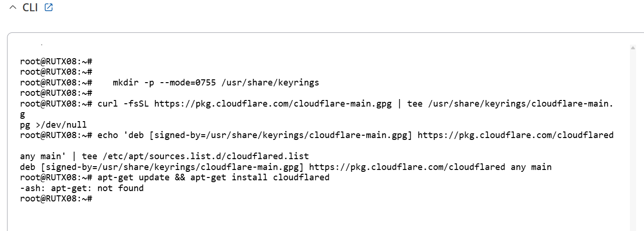This screenshot has width=644, height=231.
Task: Click the pkg.cloudflare.com/cloudflared URL in echo line
Action: [x=515, y=135]
